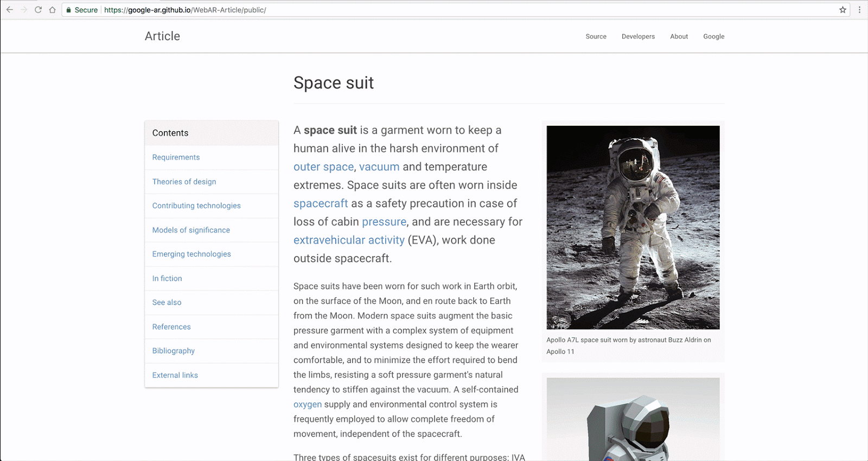Click the secure padlock icon
The width and height of the screenshot is (868, 461).
coord(68,10)
